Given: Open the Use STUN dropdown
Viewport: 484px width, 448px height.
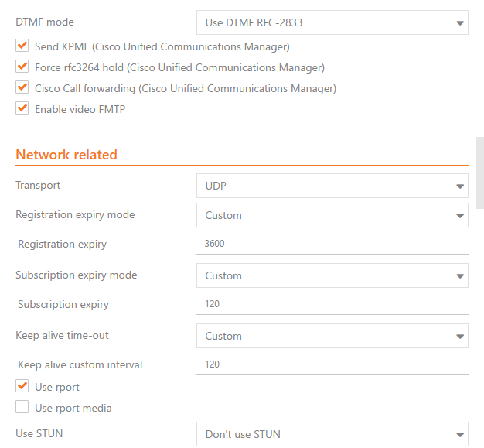Looking at the screenshot, I should point(331,434).
